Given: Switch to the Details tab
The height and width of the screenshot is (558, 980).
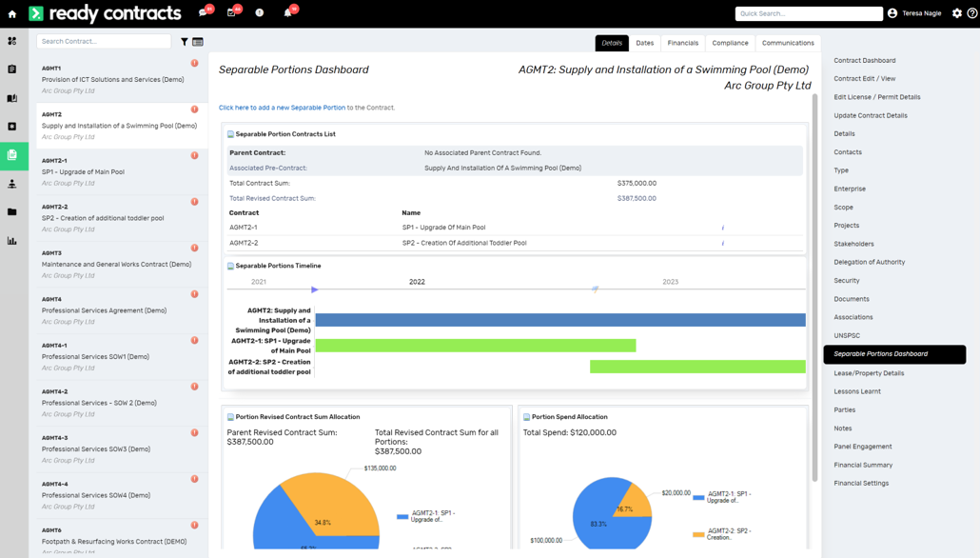Looking at the screenshot, I should 612,43.
